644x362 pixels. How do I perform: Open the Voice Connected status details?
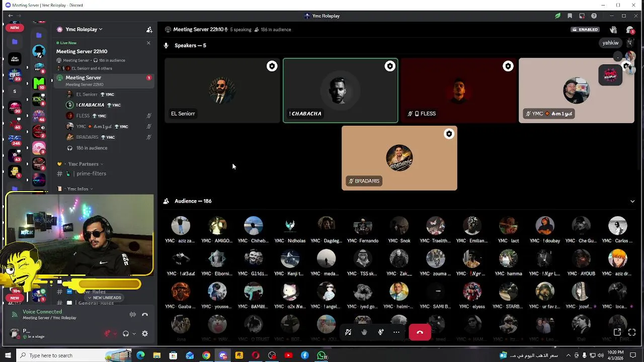coord(42,312)
